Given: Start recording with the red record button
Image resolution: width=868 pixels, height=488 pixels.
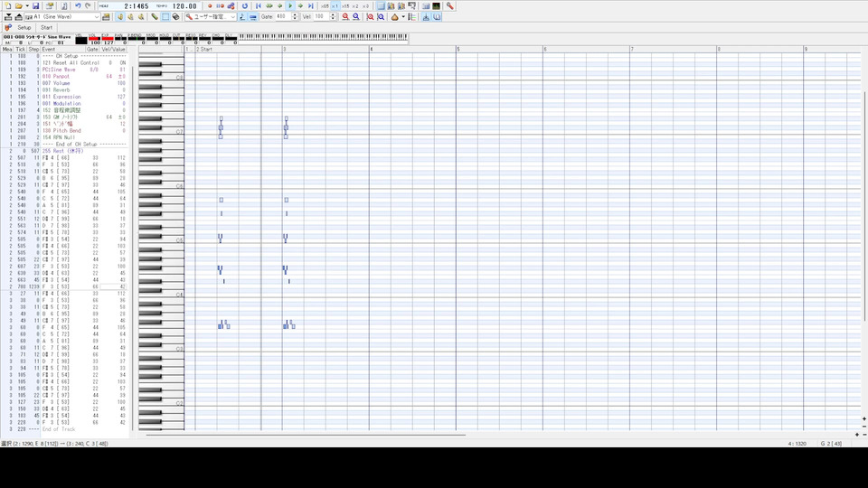Looking at the screenshot, I should 210,6.
